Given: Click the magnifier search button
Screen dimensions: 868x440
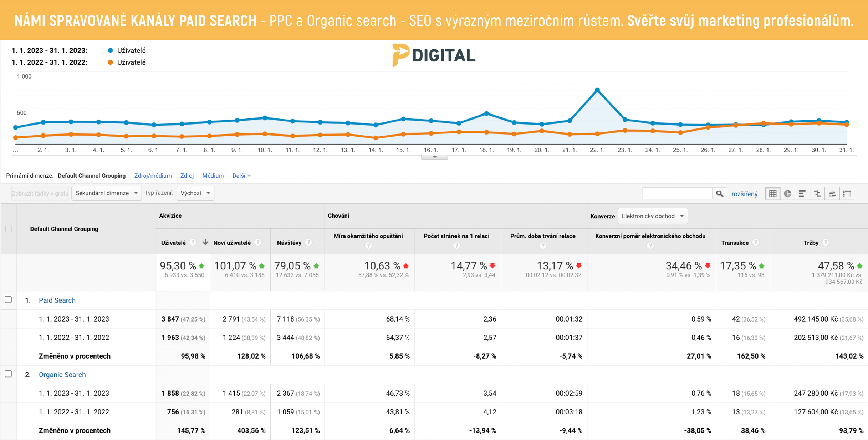Looking at the screenshot, I should 719,194.
